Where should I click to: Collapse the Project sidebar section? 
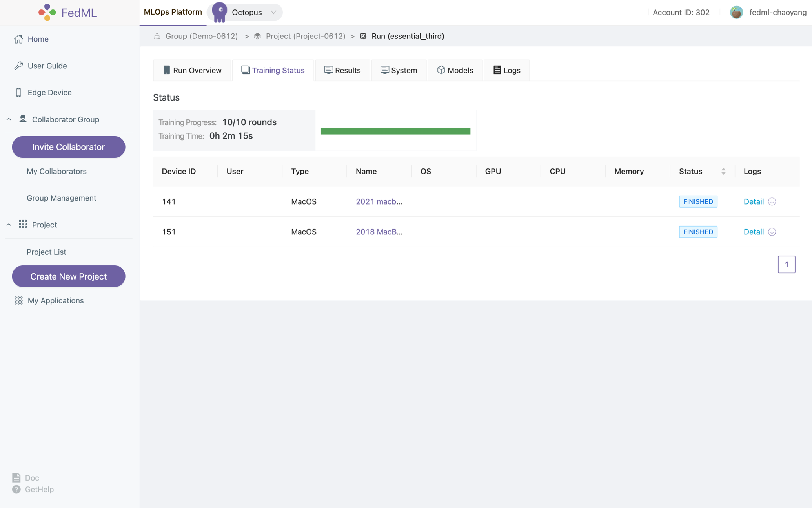click(9, 225)
